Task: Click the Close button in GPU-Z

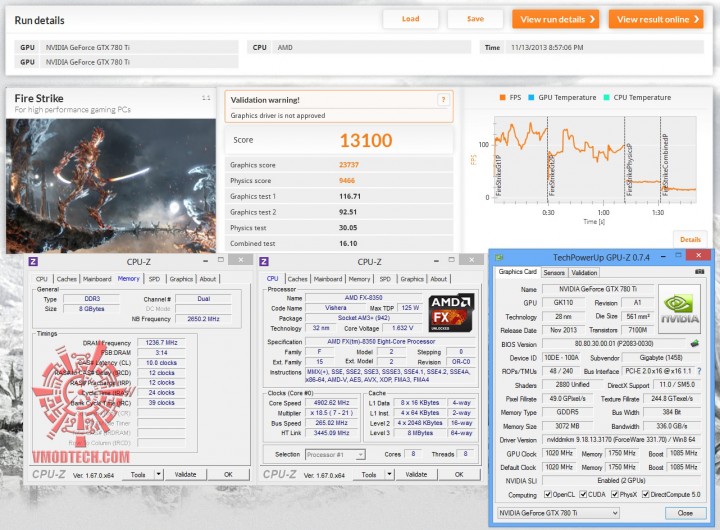Action: coord(685,513)
